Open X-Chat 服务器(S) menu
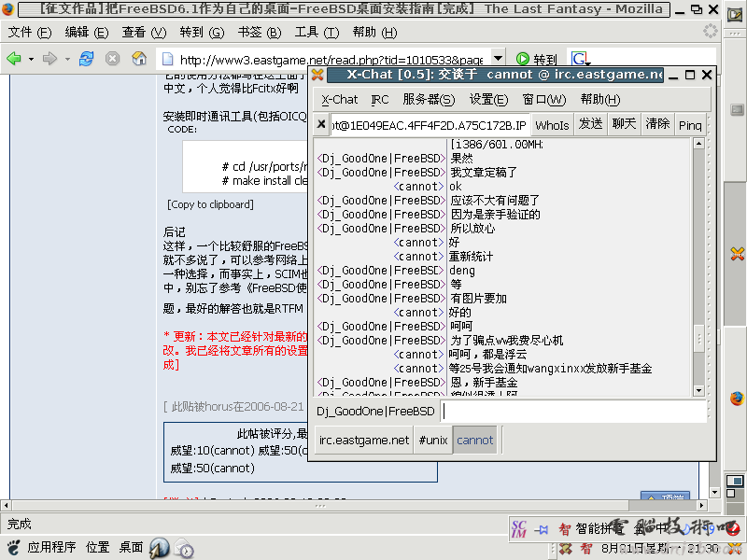747x560 pixels. [429, 99]
